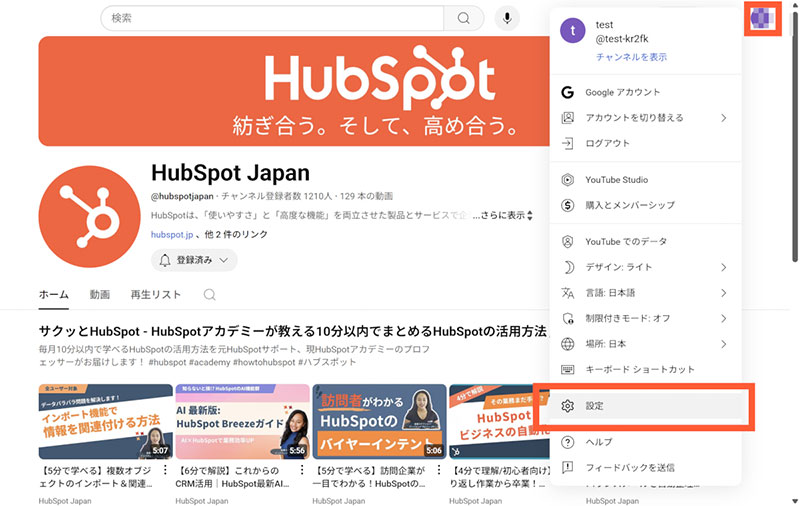Click チャンネルを表示 link

[631, 57]
